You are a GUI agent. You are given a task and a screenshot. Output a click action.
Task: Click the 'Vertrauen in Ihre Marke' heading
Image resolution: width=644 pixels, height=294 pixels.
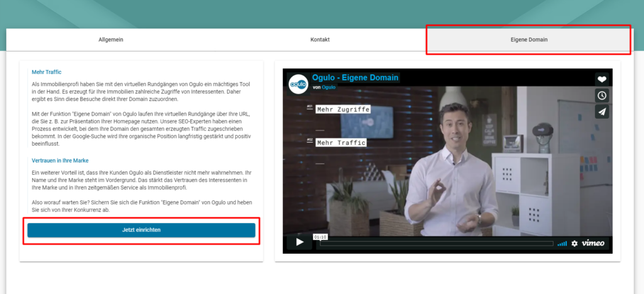60,160
